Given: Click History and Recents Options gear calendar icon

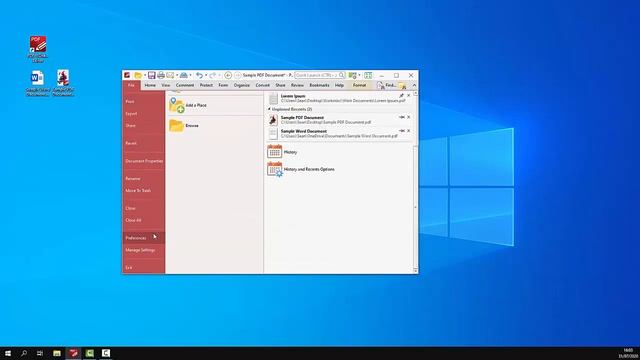Looking at the screenshot, I should pos(275,169).
